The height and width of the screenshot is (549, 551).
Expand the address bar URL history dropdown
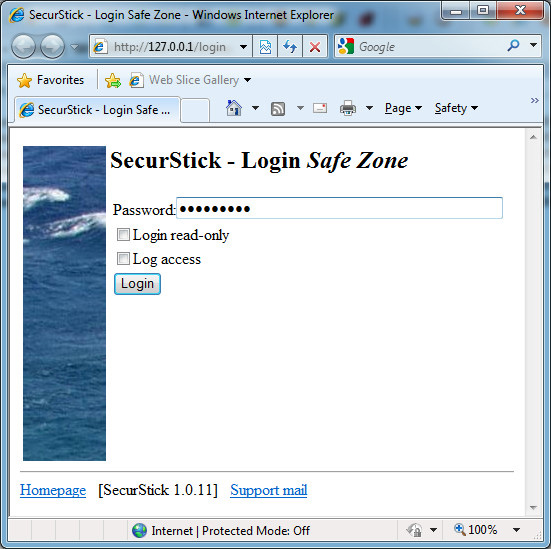tap(243, 46)
